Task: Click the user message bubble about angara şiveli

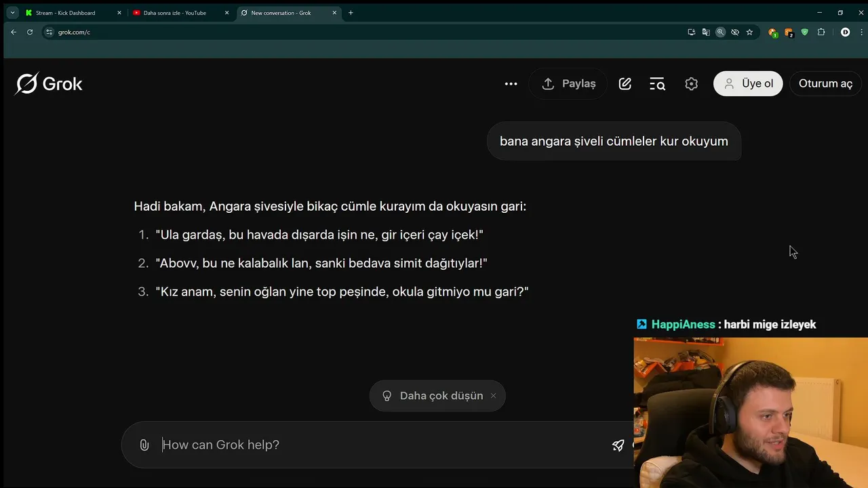Action: (x=614, y=141)
